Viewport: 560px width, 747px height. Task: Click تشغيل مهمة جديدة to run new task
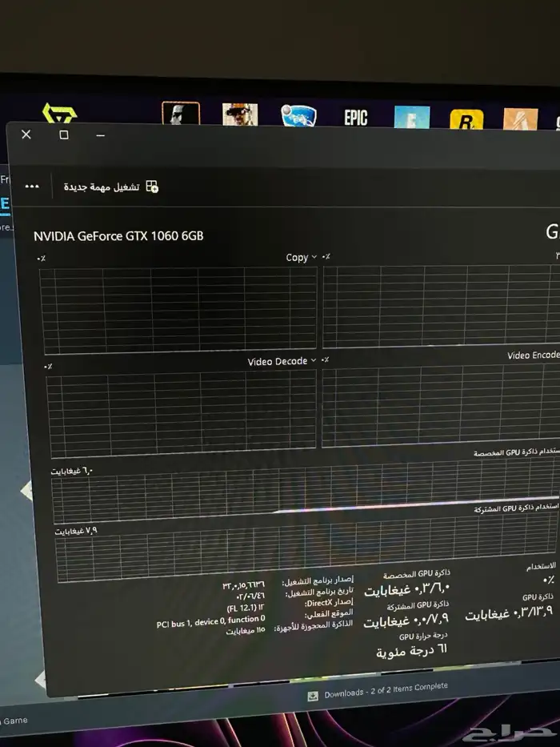102,187
